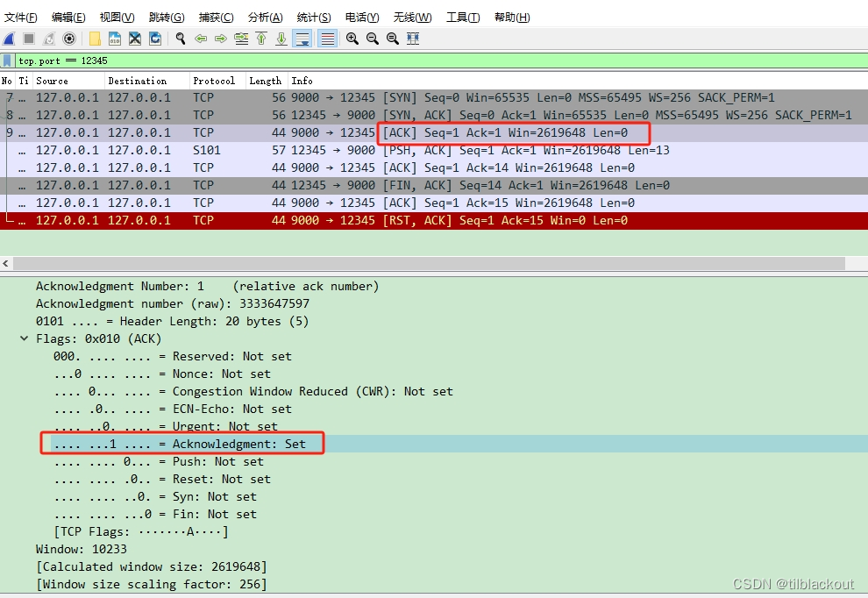Viewport: 868px width, 598px height.
Task: Select packet 7 with the [SYN] info
Action: pos(434,98)
